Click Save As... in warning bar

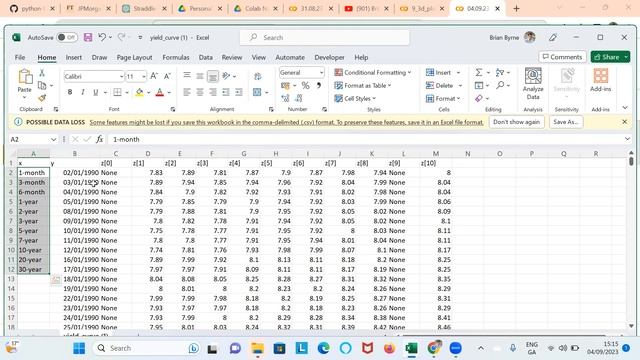click(x=566, y=122)
